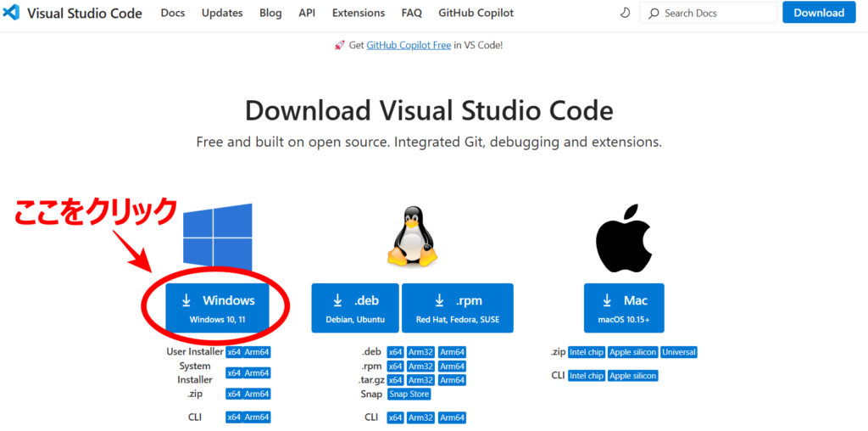The height and width of the screenshot is (431, 868).
Task: Click the Download Visual Studio Code heading
Action: point(429,111)
